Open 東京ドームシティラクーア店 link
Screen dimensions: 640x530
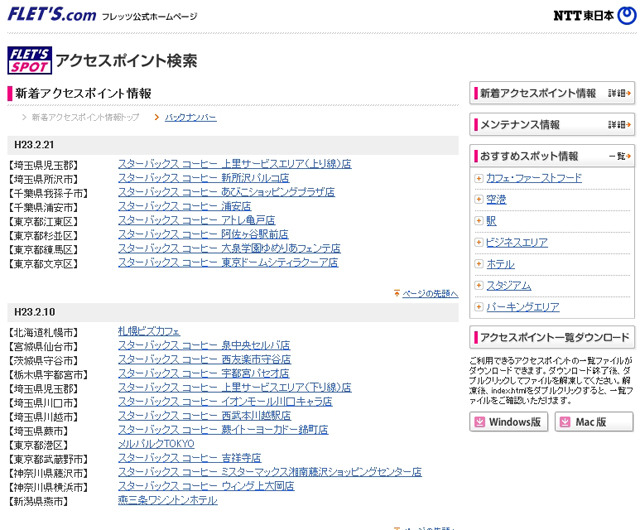point(228,263)
